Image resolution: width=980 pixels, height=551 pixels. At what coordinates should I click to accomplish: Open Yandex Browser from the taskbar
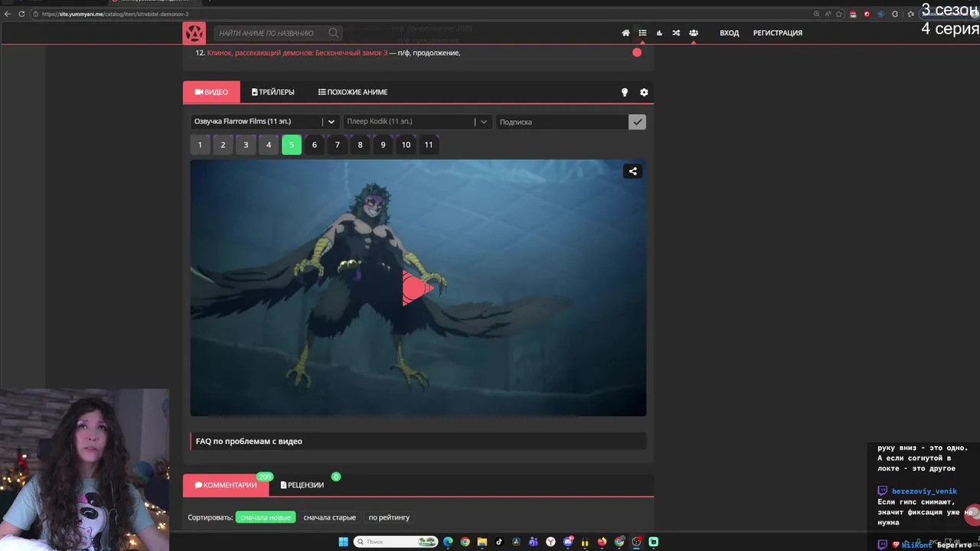[550, 542]
